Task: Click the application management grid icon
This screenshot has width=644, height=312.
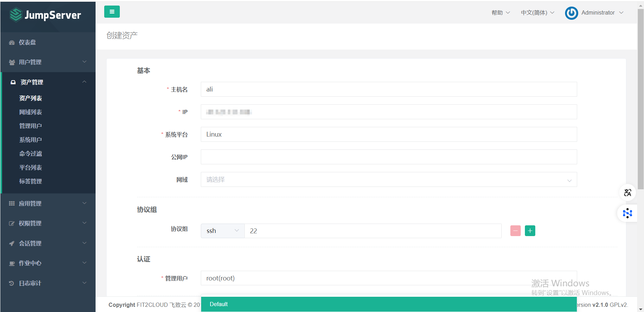Action: [x=12, y=203]
